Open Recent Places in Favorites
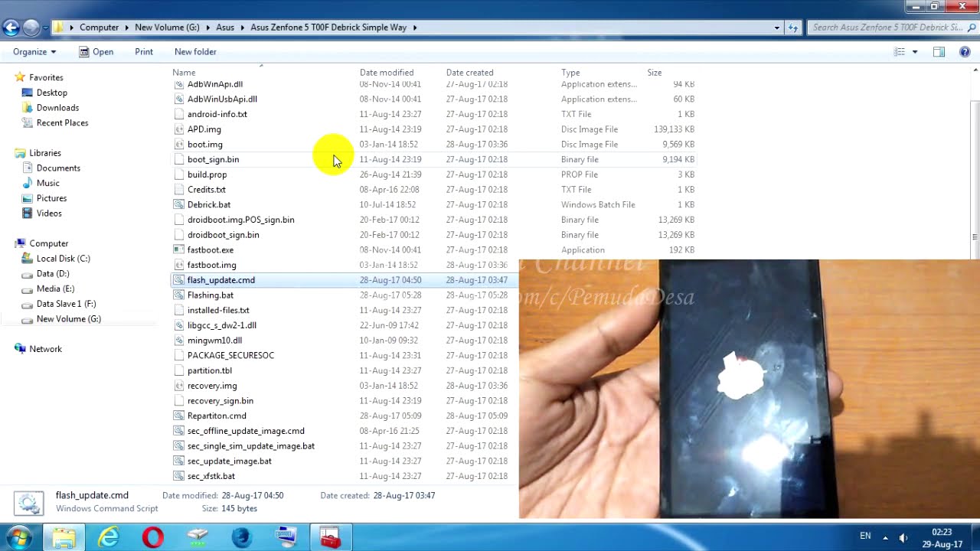Viewport: 980px width, 551px height. [x=62, y=123]
